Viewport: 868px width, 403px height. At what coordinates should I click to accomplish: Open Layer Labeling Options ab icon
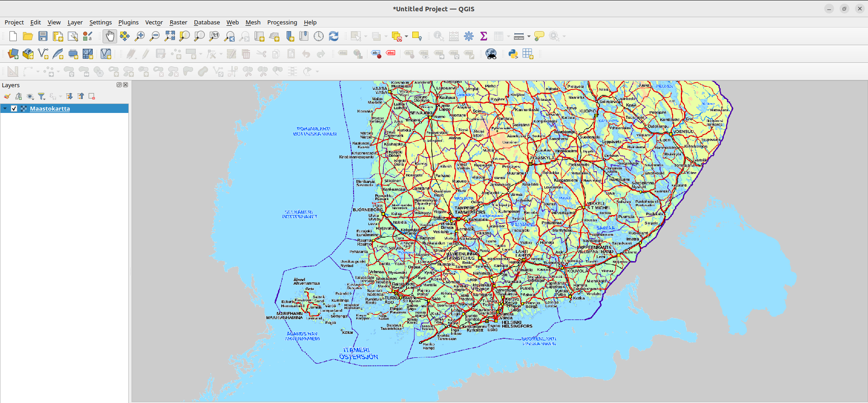click(376, 54)
